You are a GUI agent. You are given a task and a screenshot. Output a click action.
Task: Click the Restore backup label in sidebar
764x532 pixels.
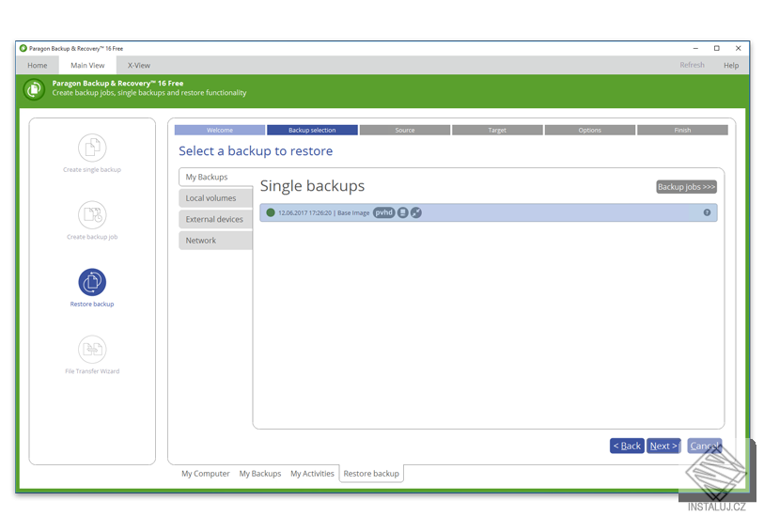[92, 304]
